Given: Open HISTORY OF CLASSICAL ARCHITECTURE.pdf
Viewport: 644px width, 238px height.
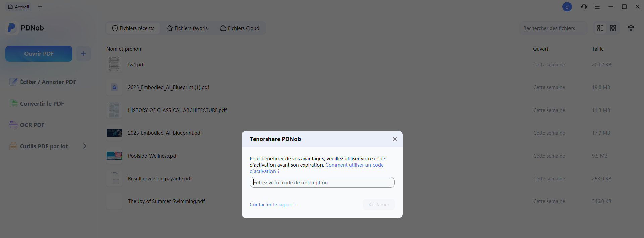Looking at the screenshot, I should pos(177,110).
